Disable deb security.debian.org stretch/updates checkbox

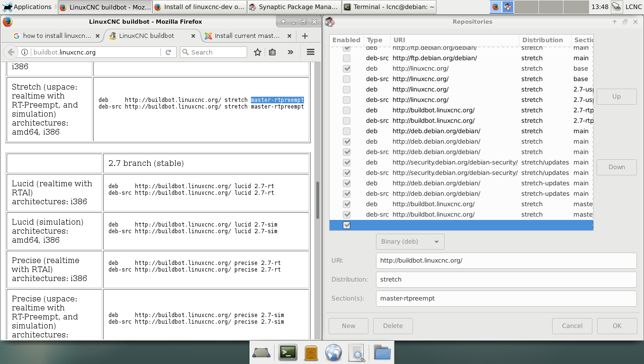[x=347, y=163]
